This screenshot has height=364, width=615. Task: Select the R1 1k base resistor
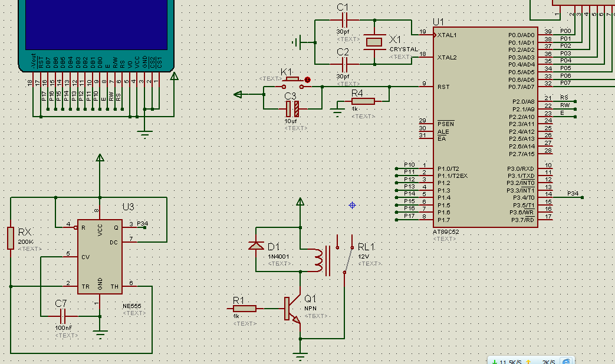244,308
